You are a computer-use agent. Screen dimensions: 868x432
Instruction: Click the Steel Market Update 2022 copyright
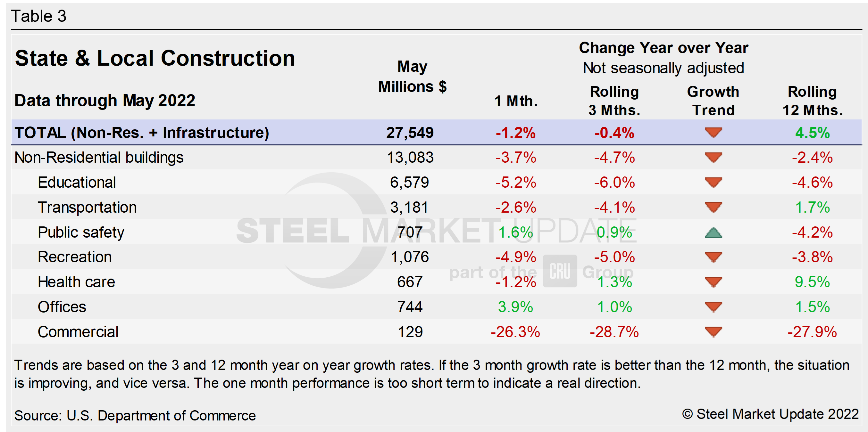770,414
